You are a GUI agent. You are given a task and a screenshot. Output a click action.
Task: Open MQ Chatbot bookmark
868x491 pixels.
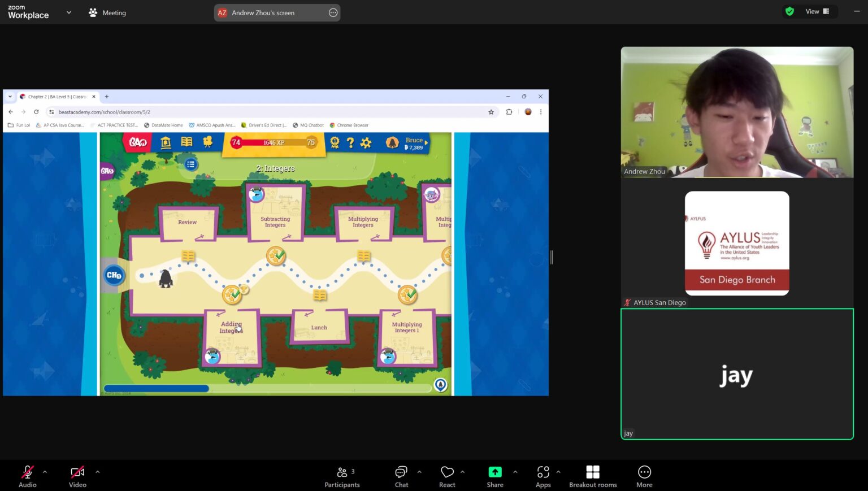click(308, 125)
